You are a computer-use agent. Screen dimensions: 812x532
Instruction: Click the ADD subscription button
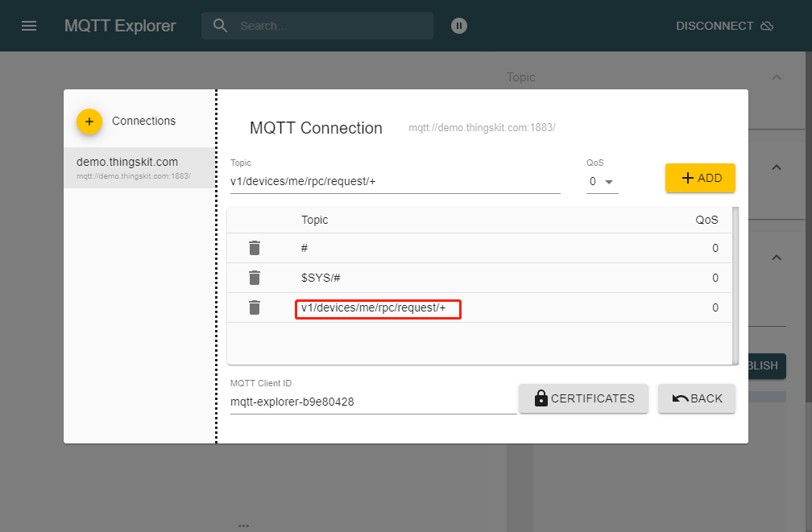click(x=700, y=178)
